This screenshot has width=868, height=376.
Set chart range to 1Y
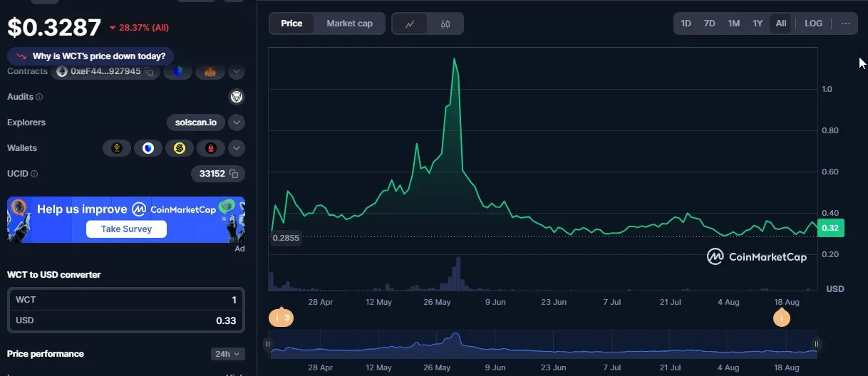pyautogui.click(x=758, y=23)
